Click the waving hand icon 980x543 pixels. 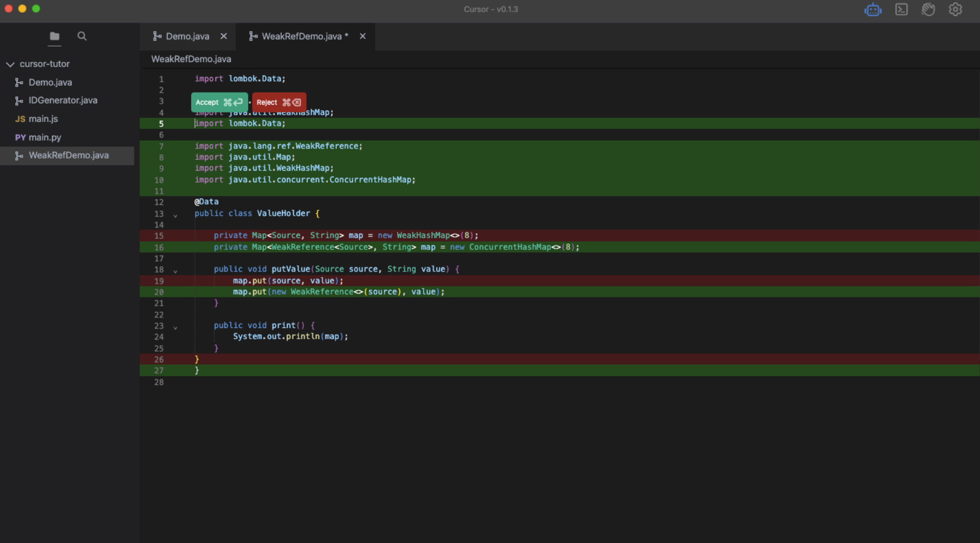(929, 9)
